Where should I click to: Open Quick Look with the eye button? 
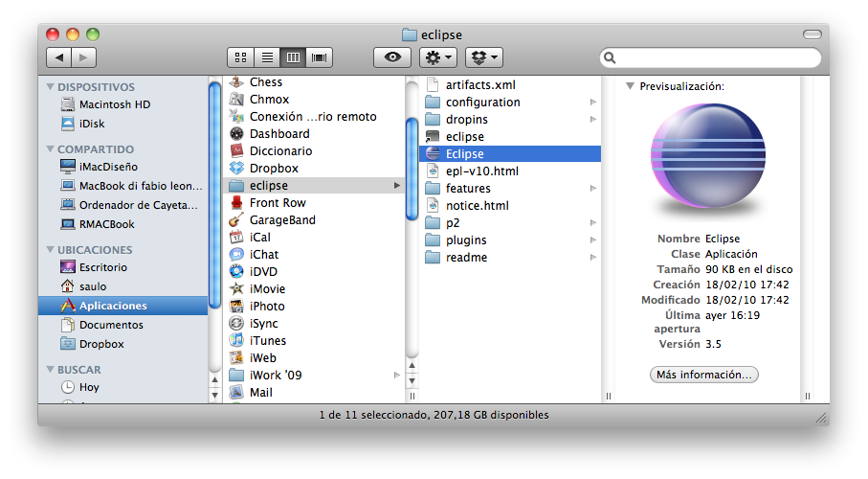392,57
